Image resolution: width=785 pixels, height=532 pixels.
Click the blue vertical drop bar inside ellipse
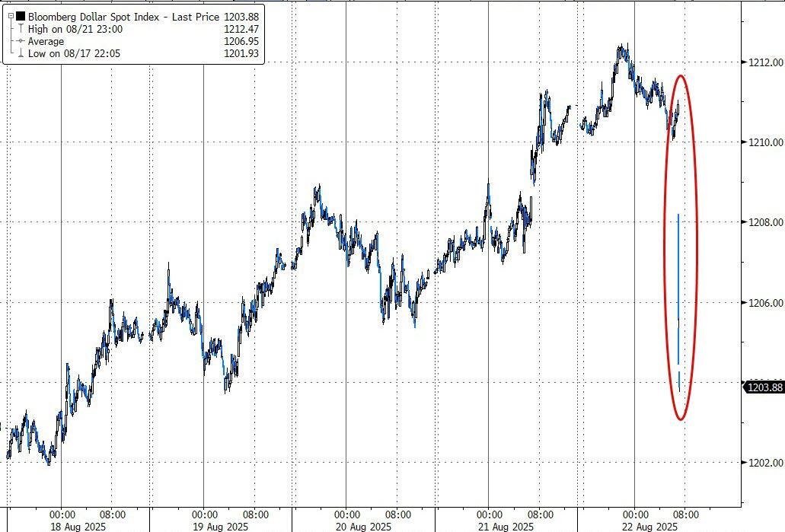(678, 289)
